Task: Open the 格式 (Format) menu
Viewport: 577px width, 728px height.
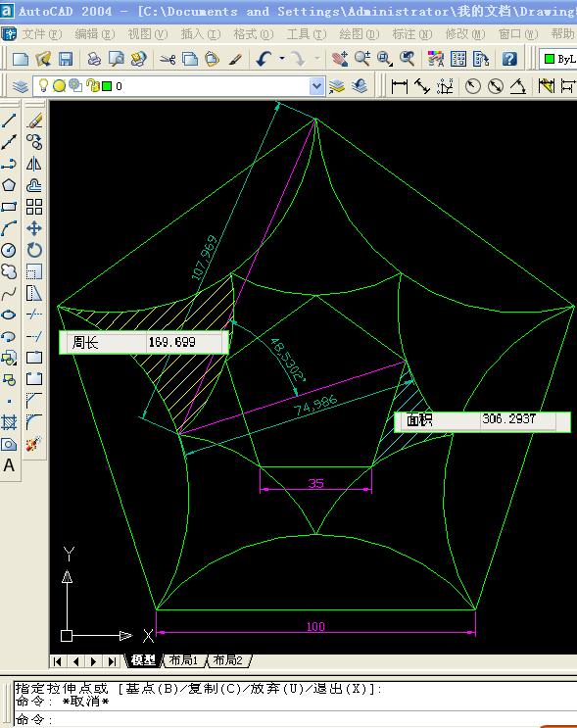Action: coord(253,34)
